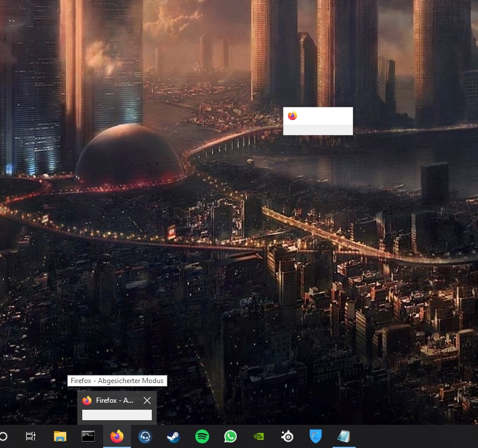Open the Task View button

point(31,436)
